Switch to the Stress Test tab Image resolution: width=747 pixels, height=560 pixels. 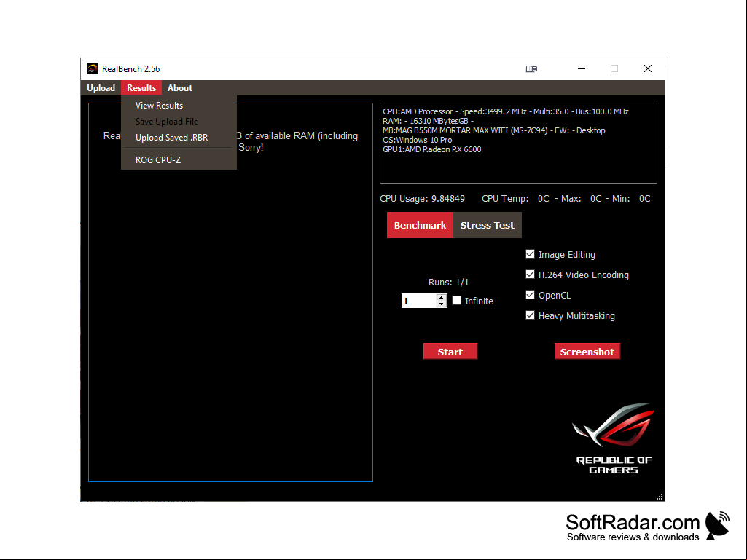tap(487, 225)
